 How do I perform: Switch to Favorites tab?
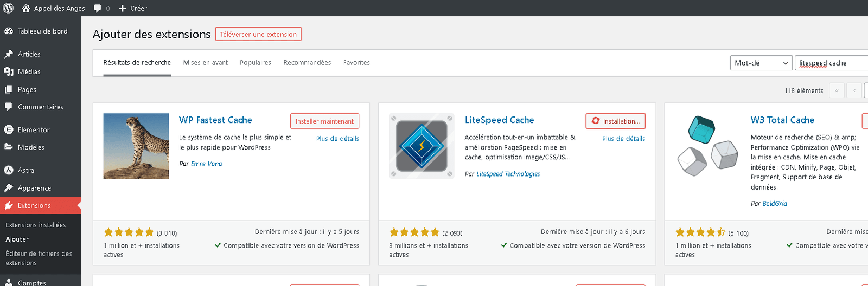coord(356,63)
